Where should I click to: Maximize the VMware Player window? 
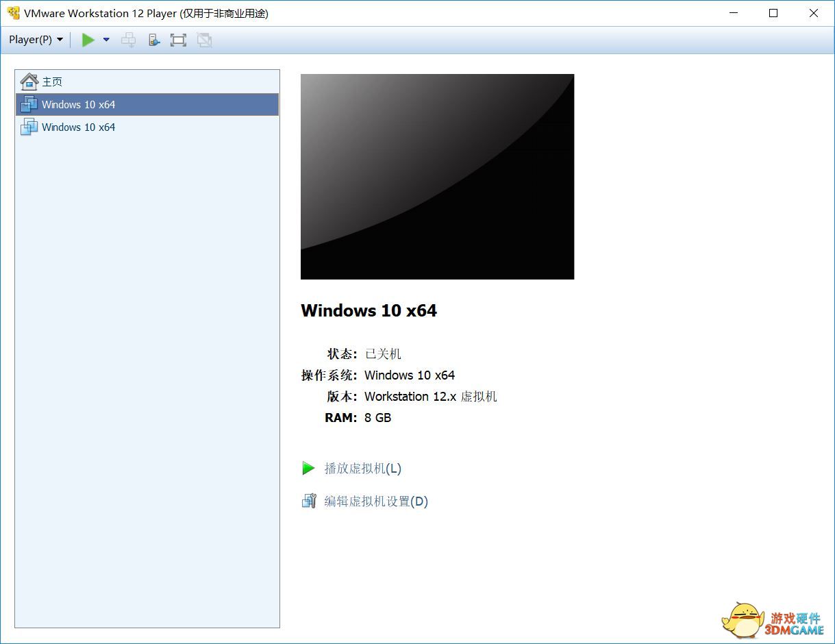tap(773, 13)
